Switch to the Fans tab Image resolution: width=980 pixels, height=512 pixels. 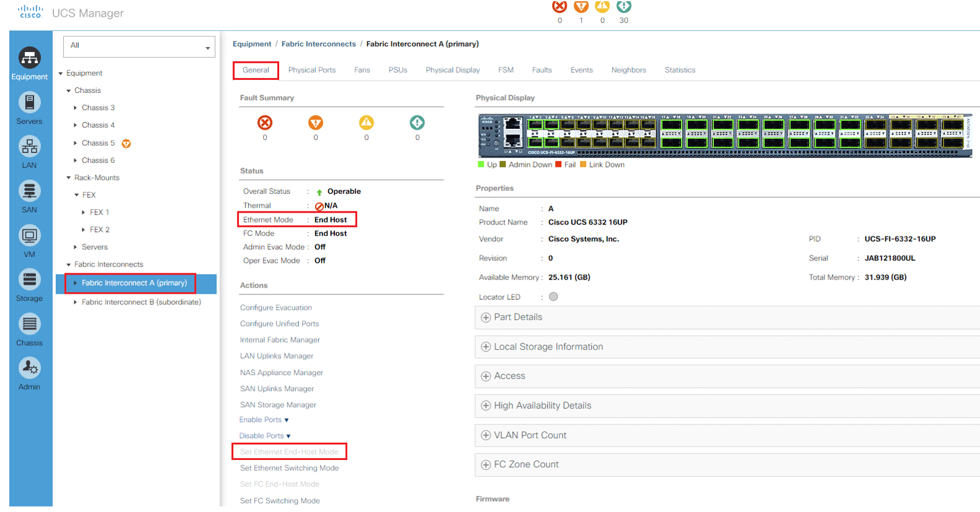[362, 70]
